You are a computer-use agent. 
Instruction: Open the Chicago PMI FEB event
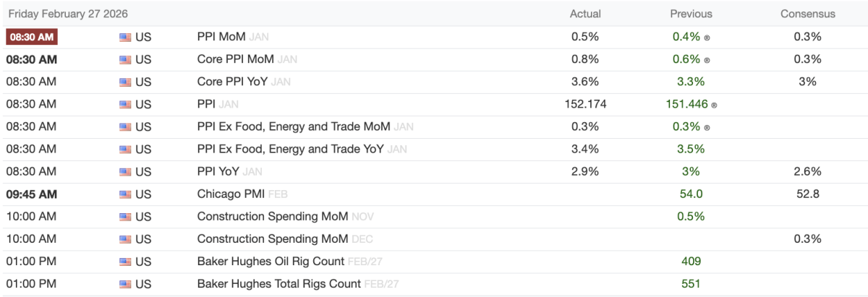click(231, 194)
